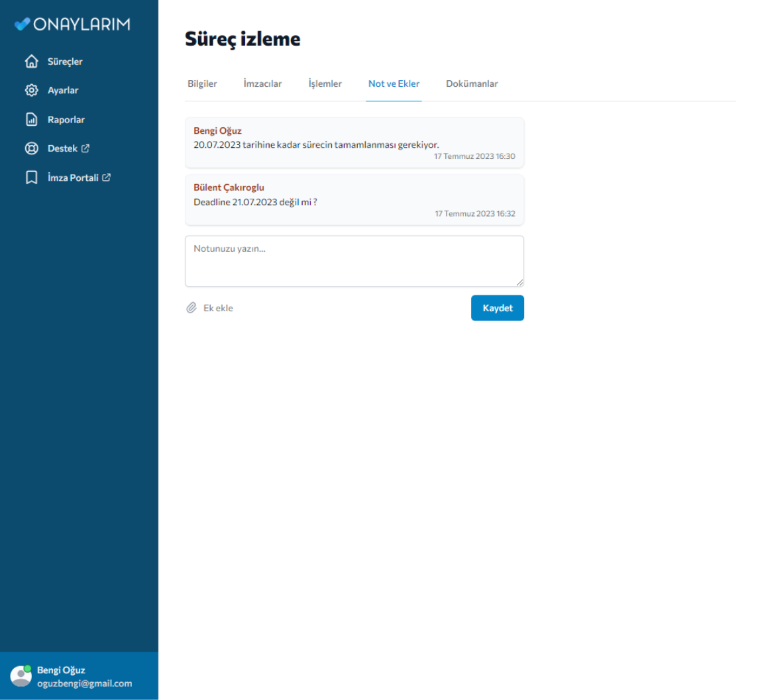Click the external link icon beside İmza Portali
The image size is (762, 700).
point(106,178)
